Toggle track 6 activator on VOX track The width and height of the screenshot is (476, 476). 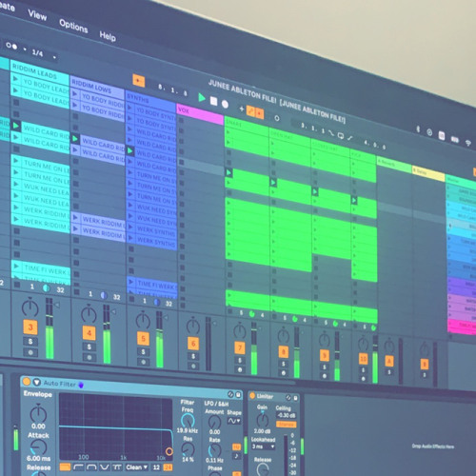(193, 344)
